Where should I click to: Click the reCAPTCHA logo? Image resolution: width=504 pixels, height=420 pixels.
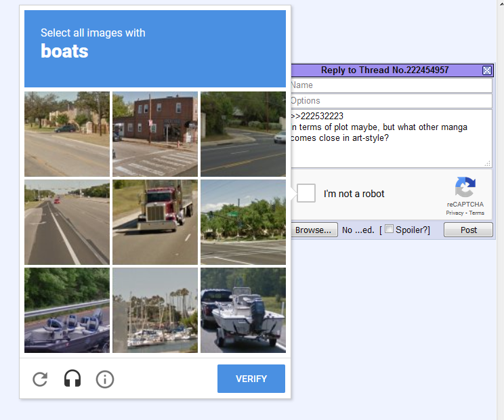pyautogui.click(x=465, y=187)
